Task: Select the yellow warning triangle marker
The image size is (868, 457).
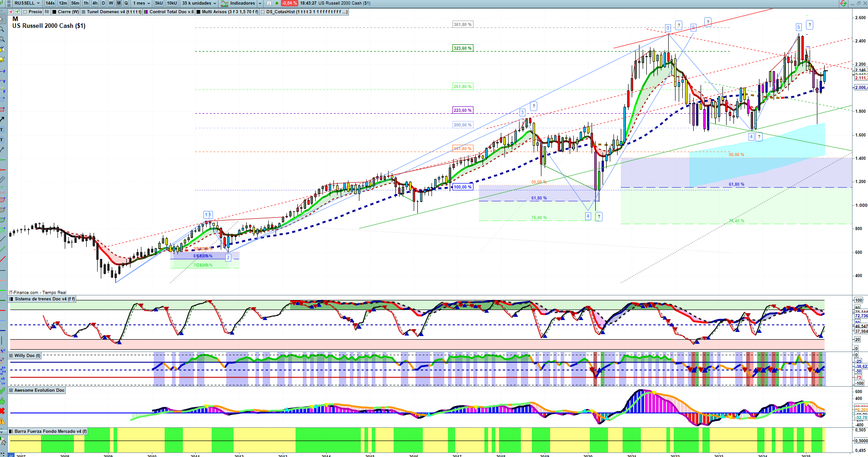Action: tap(2, 421)
